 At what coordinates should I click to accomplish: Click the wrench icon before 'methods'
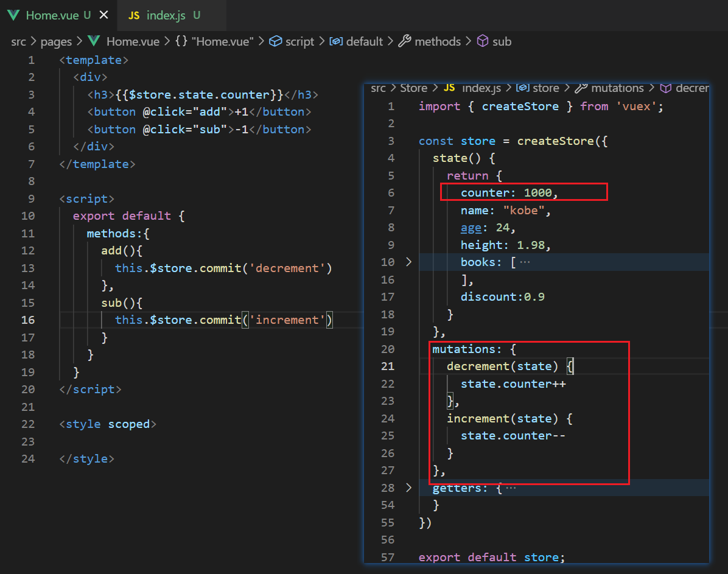pyautogui.click(x=404, y=41)
